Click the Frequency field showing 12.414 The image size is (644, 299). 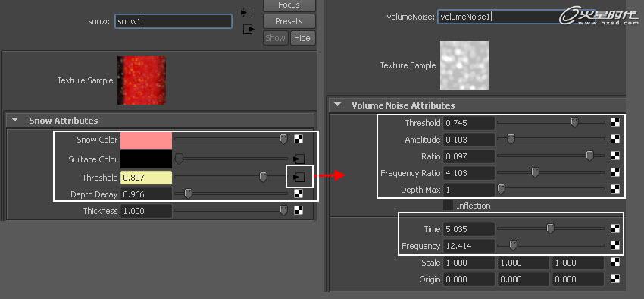coord(469,246)
